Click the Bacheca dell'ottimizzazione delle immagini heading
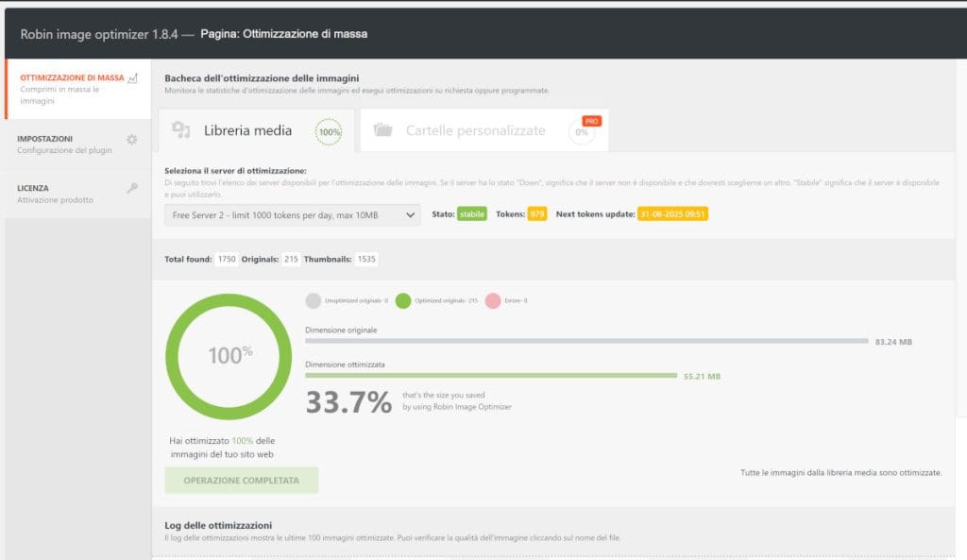This screenshot has height=560, width=967. [x=262, y=78]
